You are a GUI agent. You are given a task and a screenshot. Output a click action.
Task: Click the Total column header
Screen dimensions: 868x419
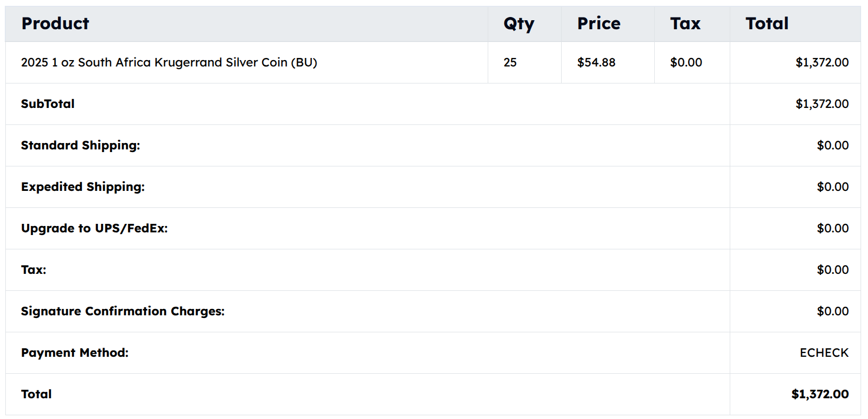[x=766, y=23]
